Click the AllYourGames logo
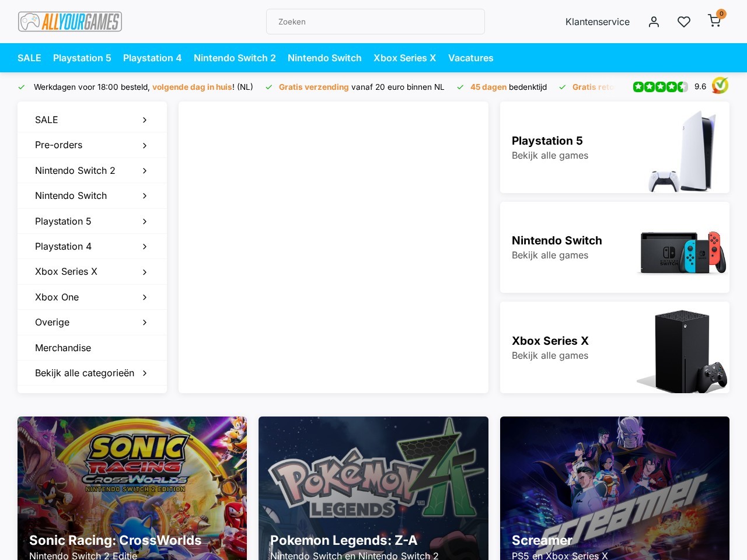The width and height of the screenshot is (747, 560). point(70,22)
